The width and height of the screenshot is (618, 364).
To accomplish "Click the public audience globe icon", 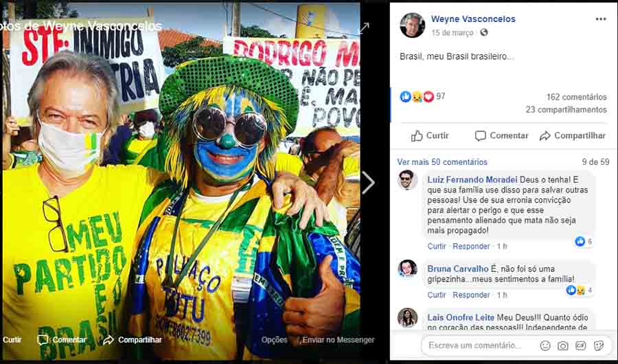I will pyautogui.click(x=484, y=32).
